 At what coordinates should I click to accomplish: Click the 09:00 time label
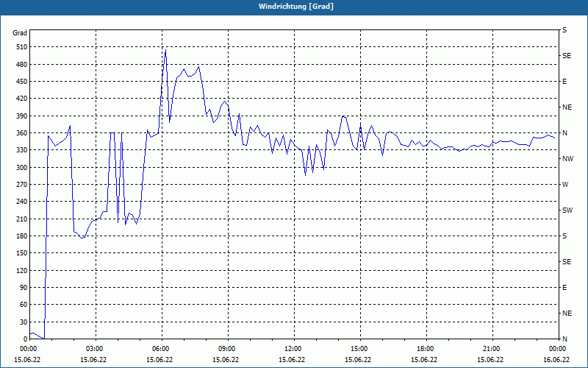(x=228, y=349)
